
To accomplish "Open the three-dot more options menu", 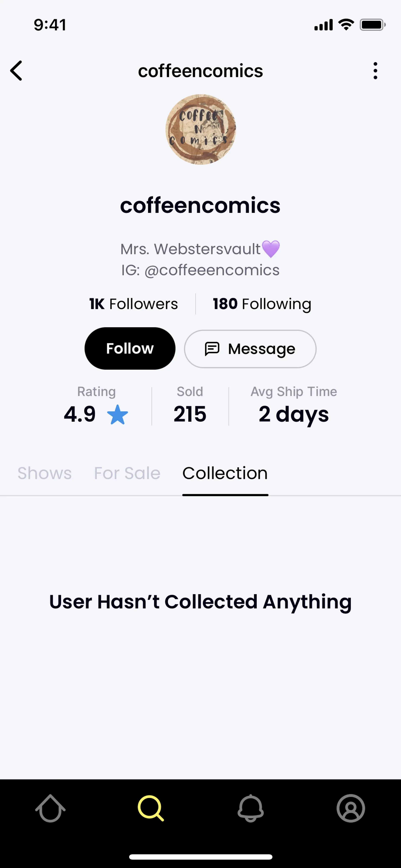I will pyautogui.click(x=375, y=71).
